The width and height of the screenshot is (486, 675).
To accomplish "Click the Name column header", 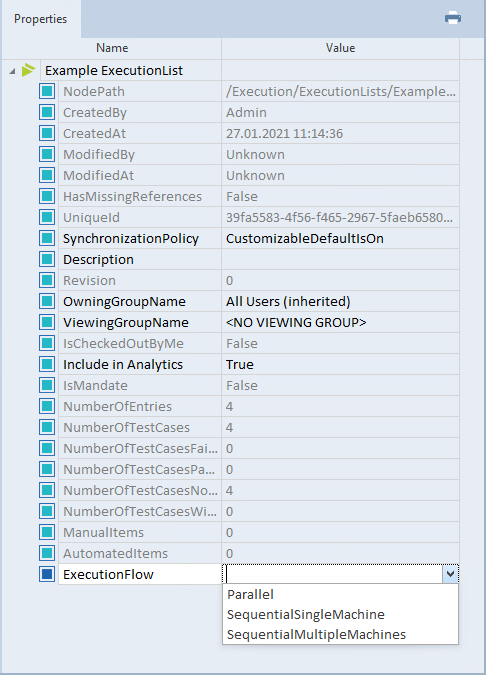I will coord(112,48).
